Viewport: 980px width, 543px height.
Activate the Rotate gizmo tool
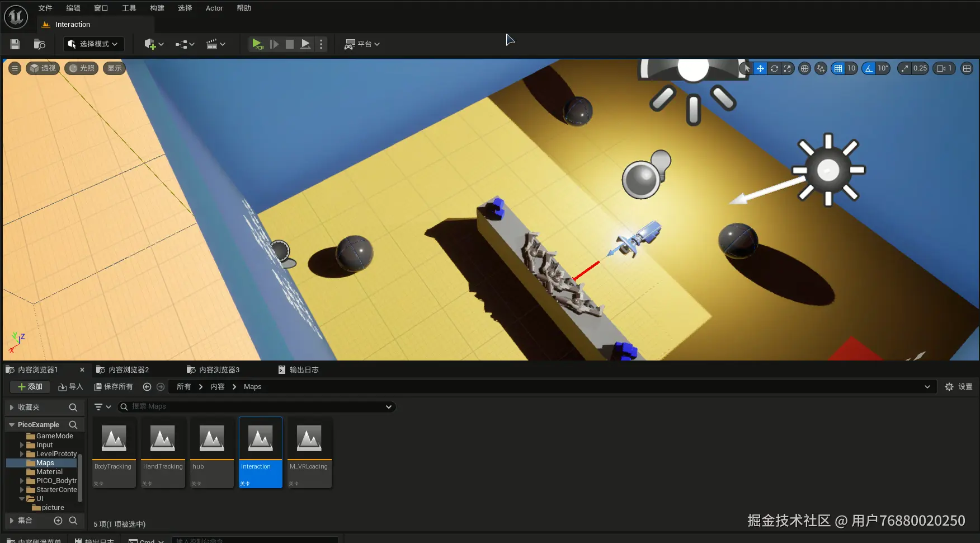(x=774, y=68)
